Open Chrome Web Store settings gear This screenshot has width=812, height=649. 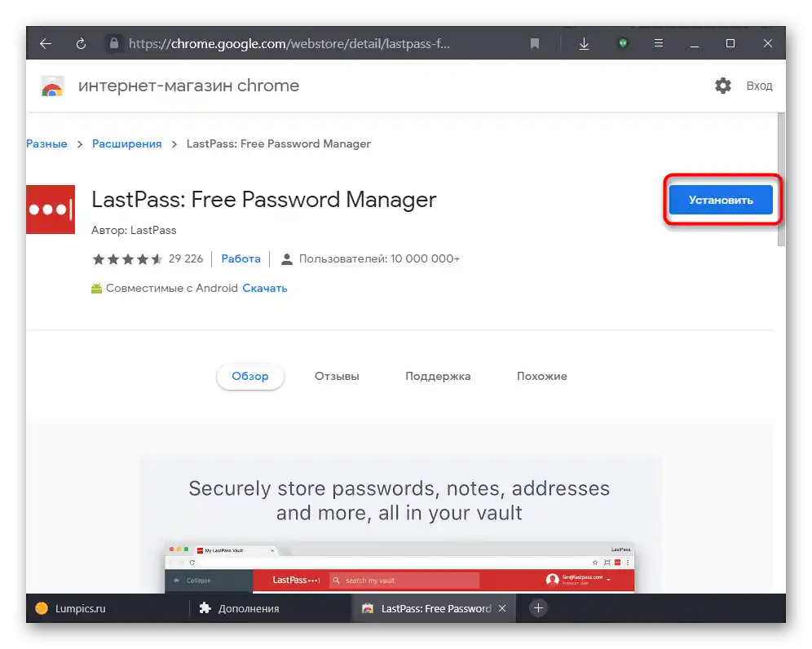pos(723,86)
